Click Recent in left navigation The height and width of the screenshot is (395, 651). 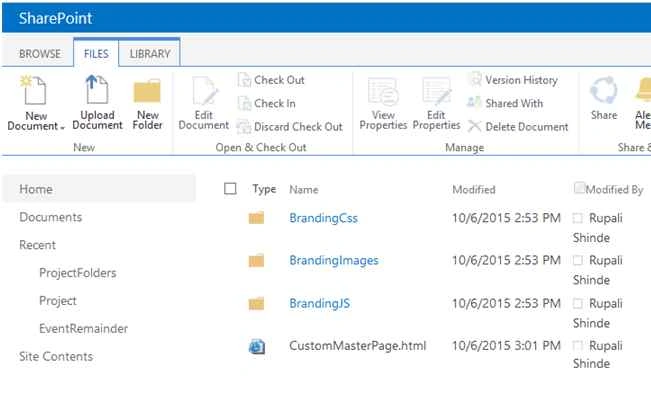point(37,245)
